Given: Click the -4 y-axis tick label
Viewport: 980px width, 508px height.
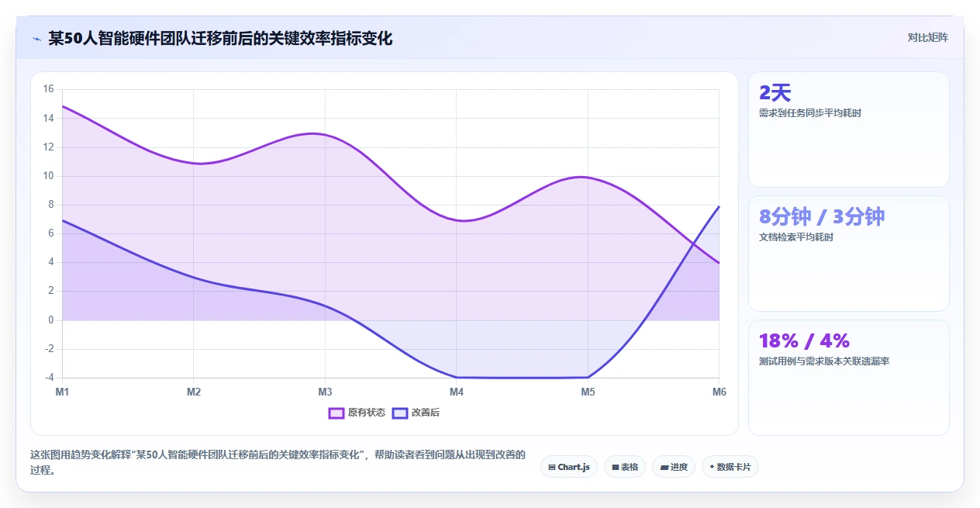Looking at the screenshot, I should [x=48, y=378].
